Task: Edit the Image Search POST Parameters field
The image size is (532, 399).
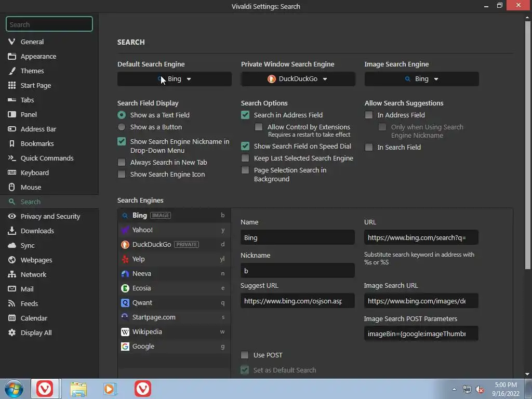Action: coord(421,334)
